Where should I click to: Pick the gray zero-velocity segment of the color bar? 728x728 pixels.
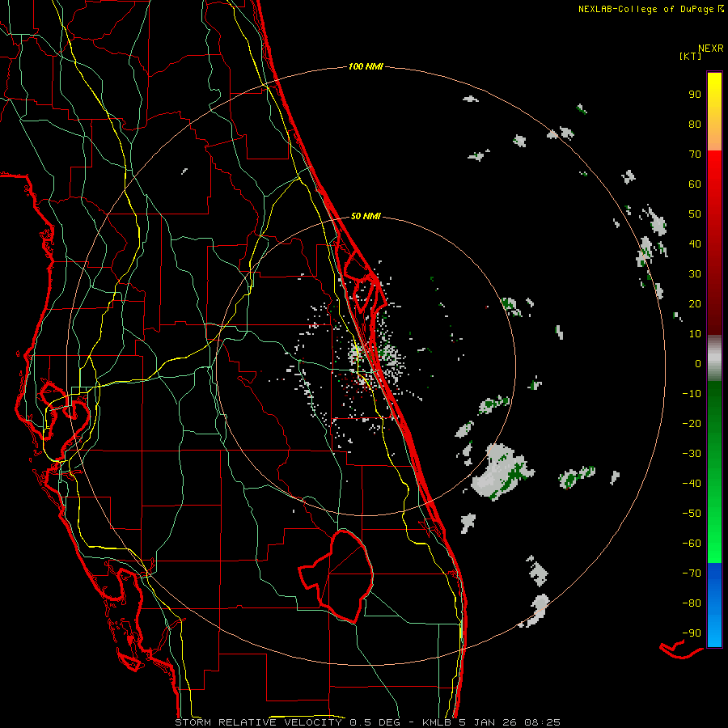pyautogui.click(x=714, y=358)
